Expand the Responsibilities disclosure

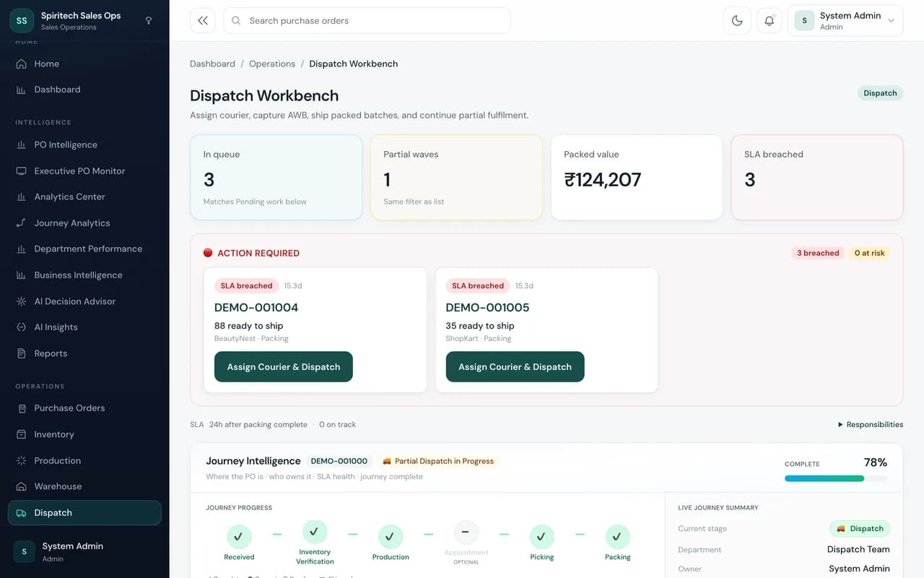[x=871, y=425]
